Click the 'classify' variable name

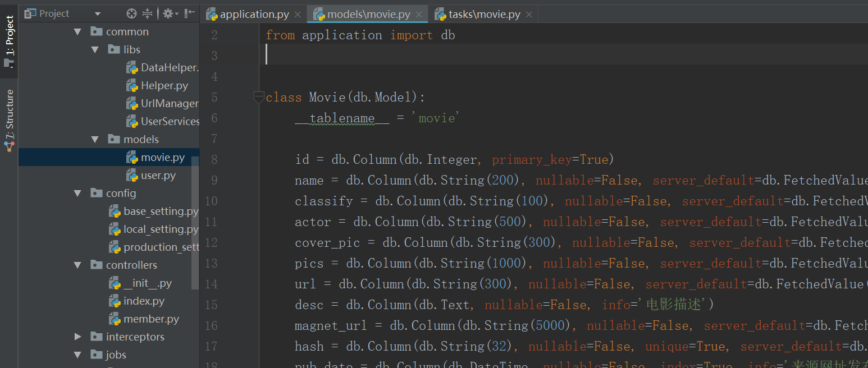(324, 201)
